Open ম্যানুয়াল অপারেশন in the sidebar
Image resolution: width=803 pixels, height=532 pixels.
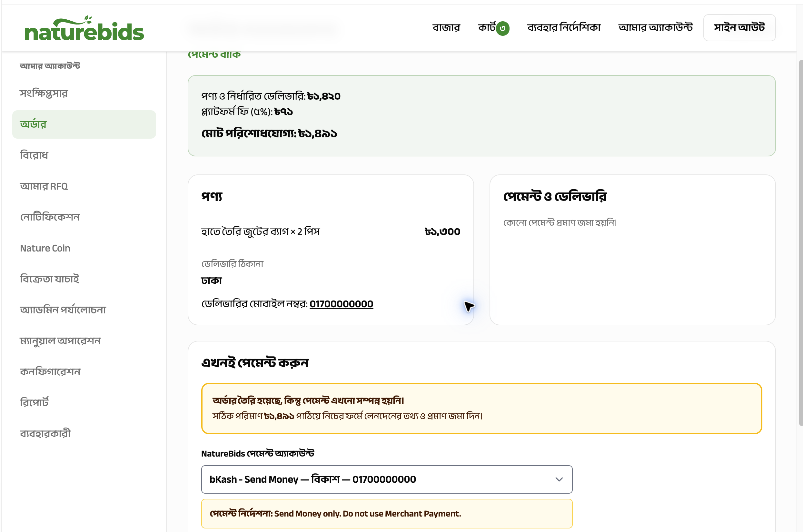pyautogui.click(x=84, y=341)
